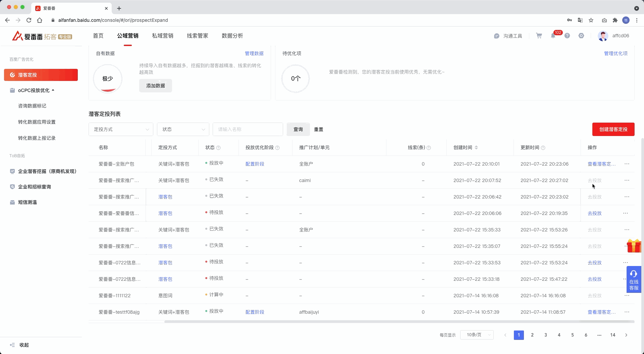Screen dimensions: 644x354
Task: Click user avatar next to affcd06
Action: [603, 36]
